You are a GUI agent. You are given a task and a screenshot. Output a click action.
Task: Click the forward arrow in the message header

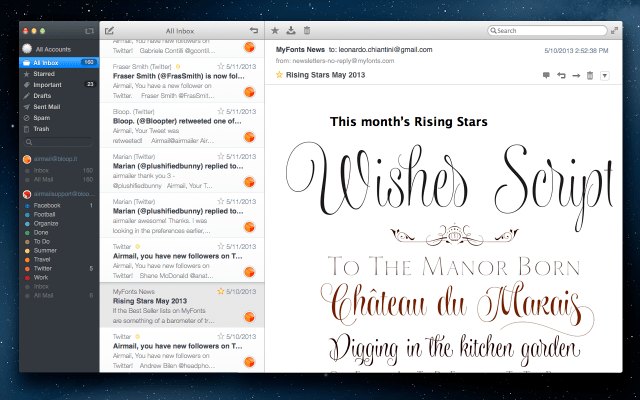(576, 76)
